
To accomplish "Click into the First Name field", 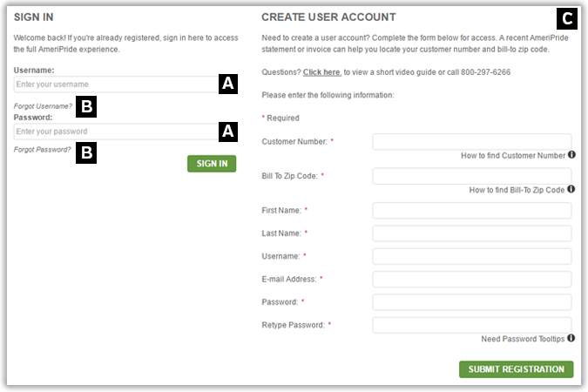I will coord(471,210).
